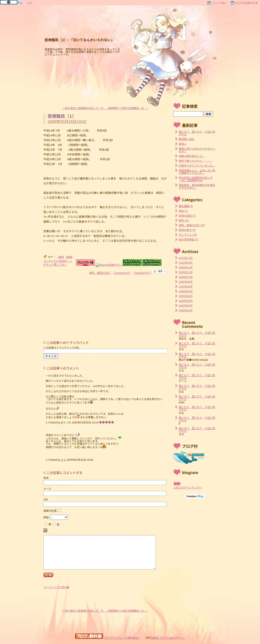260x644 pixels.
Task: Select ひとりごと (18) category
Action: point(188,234)
